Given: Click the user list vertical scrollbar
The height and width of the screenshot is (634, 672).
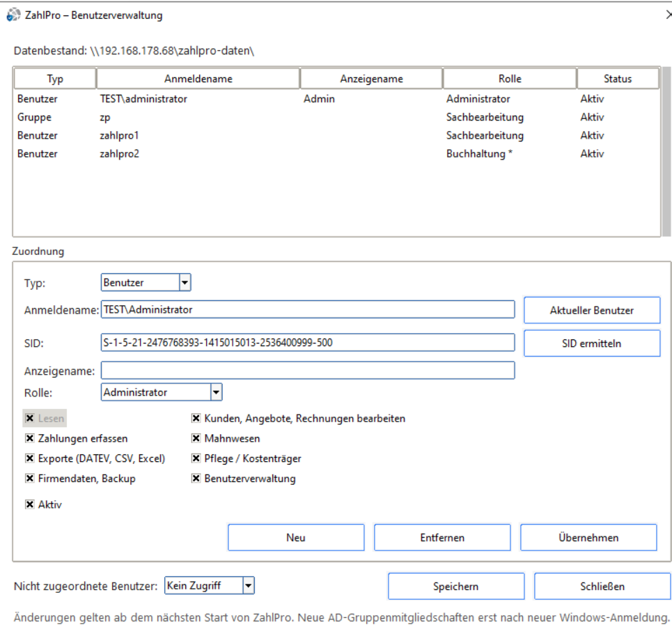Looking at the screenshot, I should point(666,151).
